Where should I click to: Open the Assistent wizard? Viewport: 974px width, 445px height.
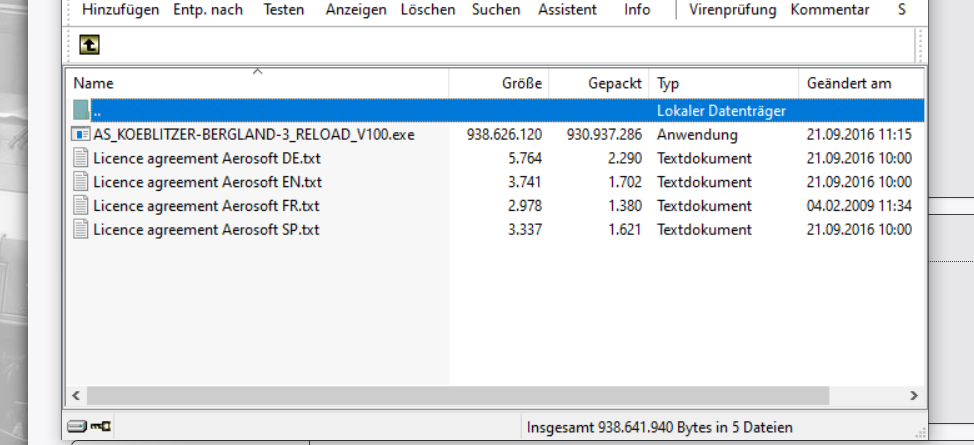pos(567,10)
